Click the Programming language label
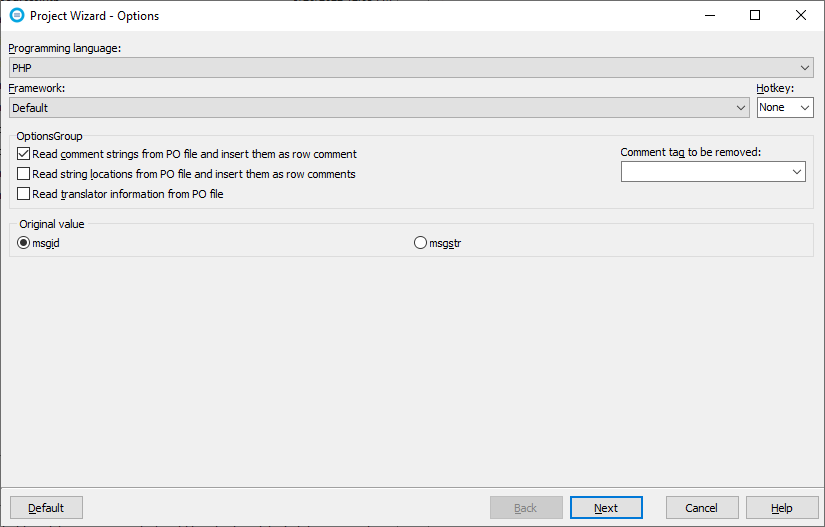This screenshot has width=825, height=527. pos(64,48)
